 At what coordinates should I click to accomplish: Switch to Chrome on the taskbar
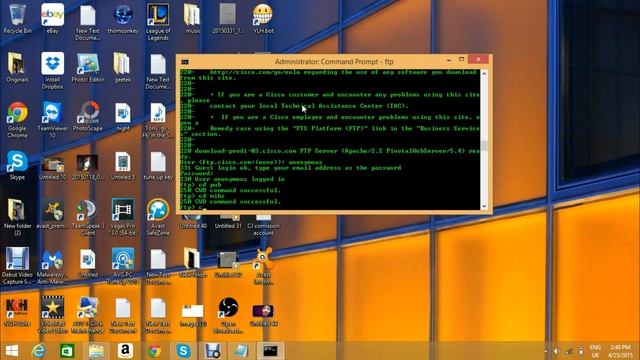pos(154,351)
